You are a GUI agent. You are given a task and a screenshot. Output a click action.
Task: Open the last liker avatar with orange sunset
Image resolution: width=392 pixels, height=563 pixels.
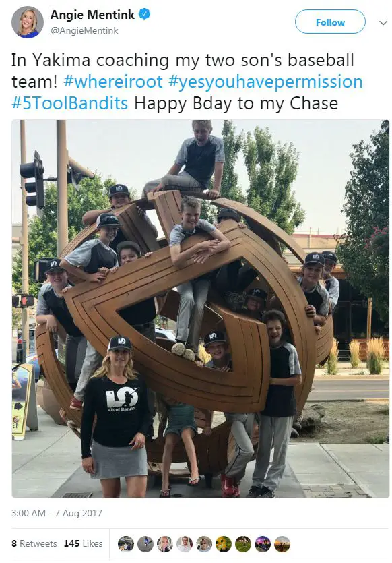coord(282,544)
